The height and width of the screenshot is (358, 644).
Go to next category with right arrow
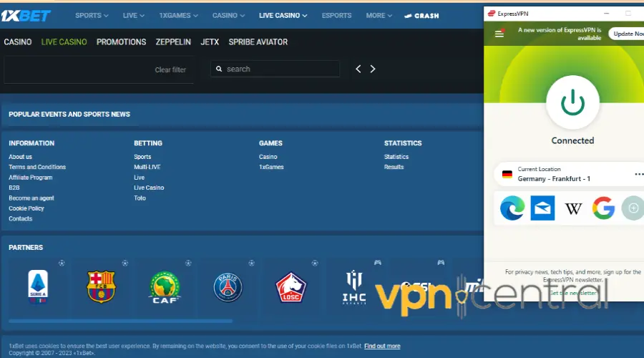coord(373,69)
